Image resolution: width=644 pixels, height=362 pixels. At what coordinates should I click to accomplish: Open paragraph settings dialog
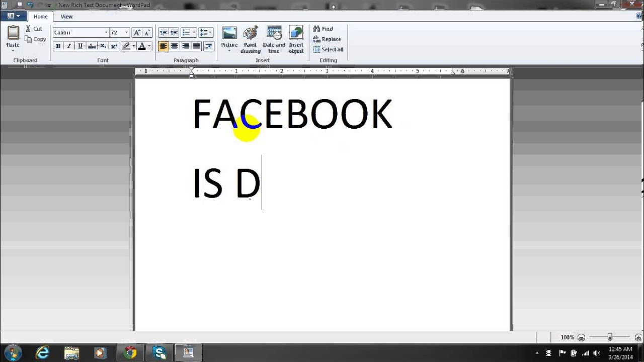click(209, 46)
